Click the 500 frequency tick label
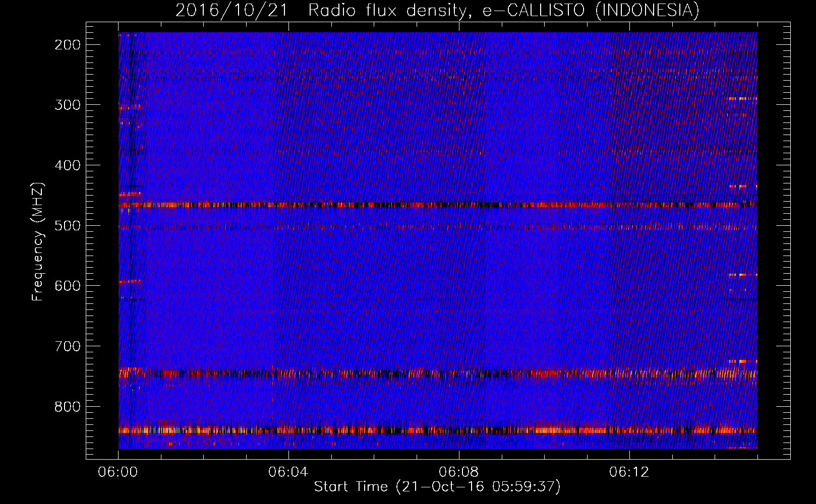The width and height of the screenshot is (816, 504). [x=67, y=225]
